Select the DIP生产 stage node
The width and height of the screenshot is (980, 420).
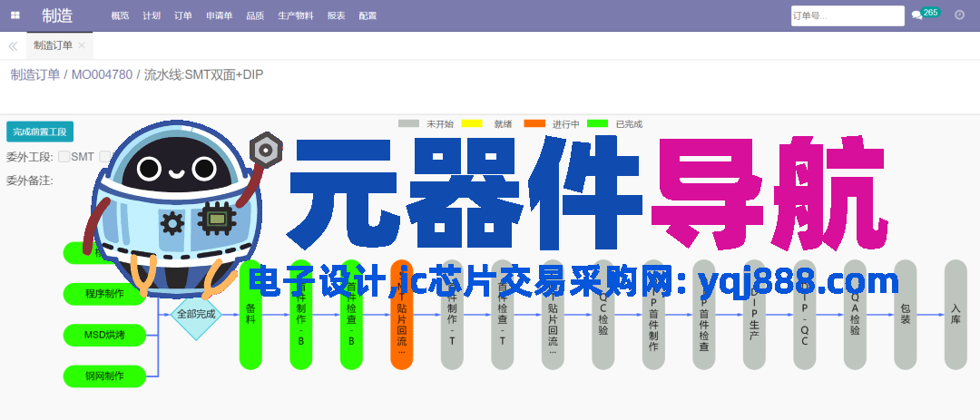(x=754, y=315)
